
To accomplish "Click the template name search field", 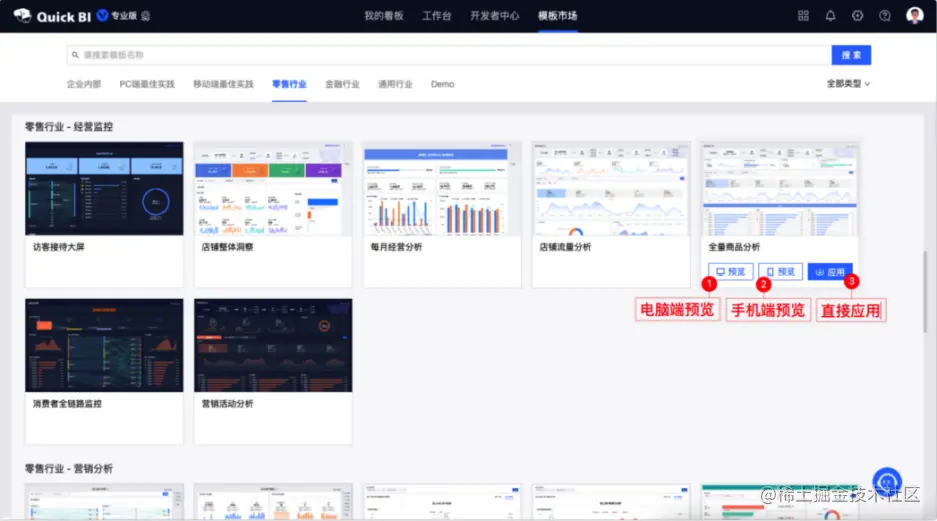I will tap(449, 55).
